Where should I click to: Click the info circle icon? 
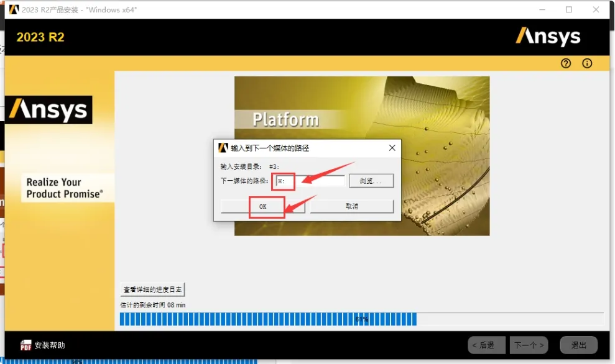587,63
